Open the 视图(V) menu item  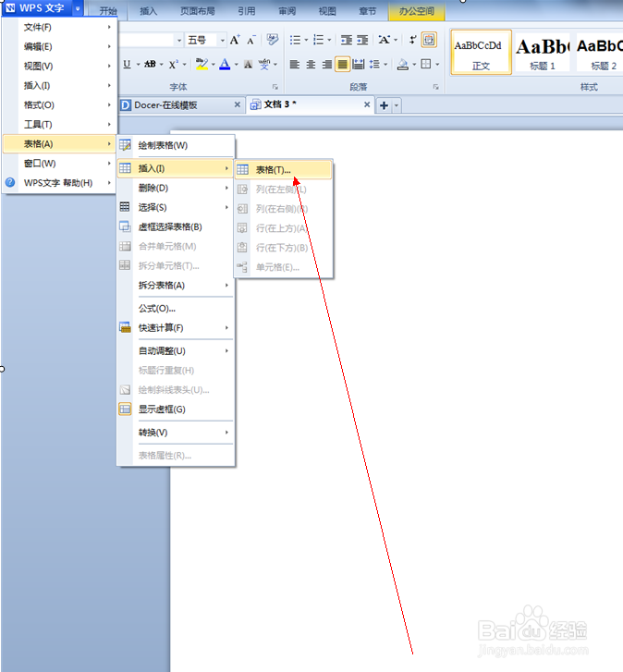coord(59,66)
